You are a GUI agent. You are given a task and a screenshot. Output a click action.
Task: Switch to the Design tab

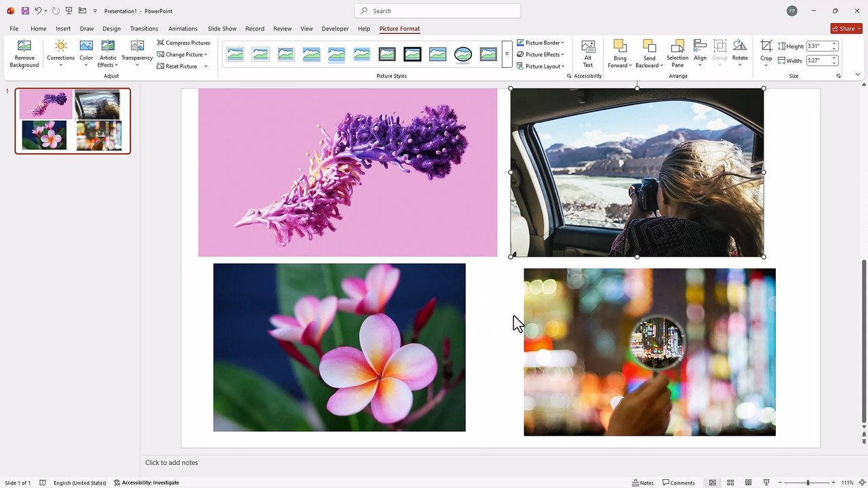(111, 28)
